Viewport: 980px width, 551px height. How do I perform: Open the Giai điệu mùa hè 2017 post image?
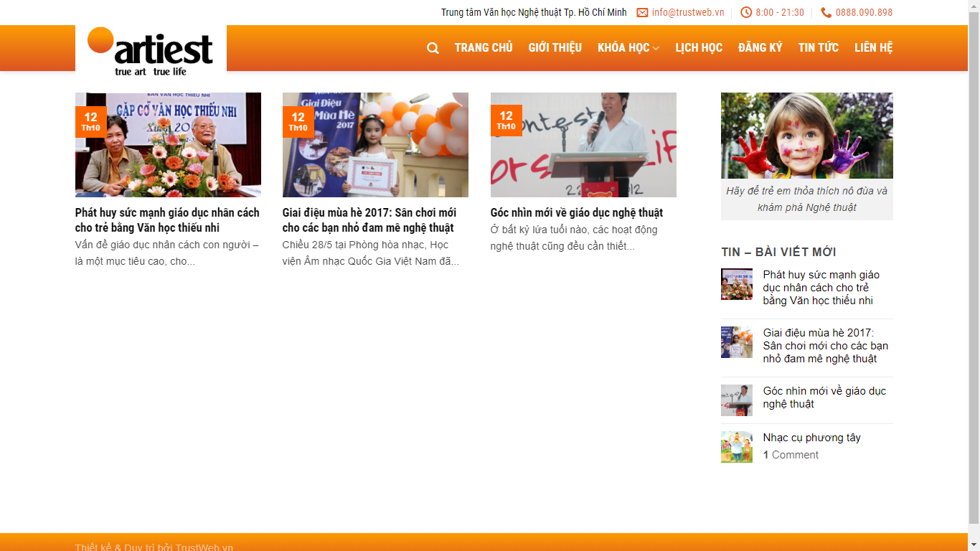375,145
